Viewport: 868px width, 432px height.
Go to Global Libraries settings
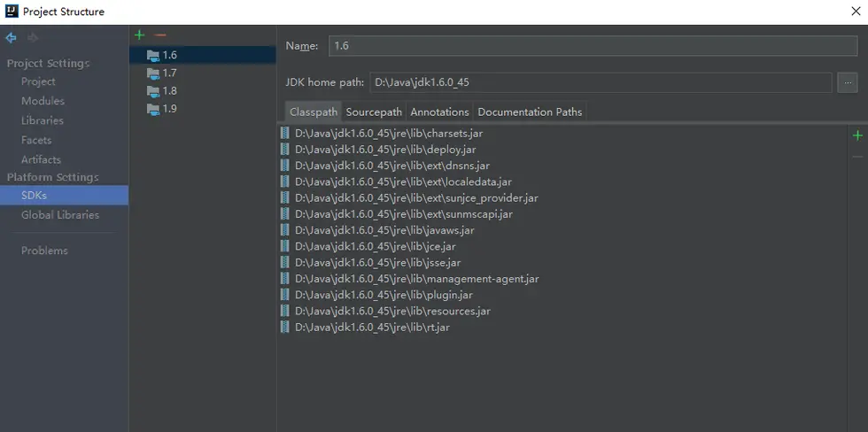coord(60,214)
